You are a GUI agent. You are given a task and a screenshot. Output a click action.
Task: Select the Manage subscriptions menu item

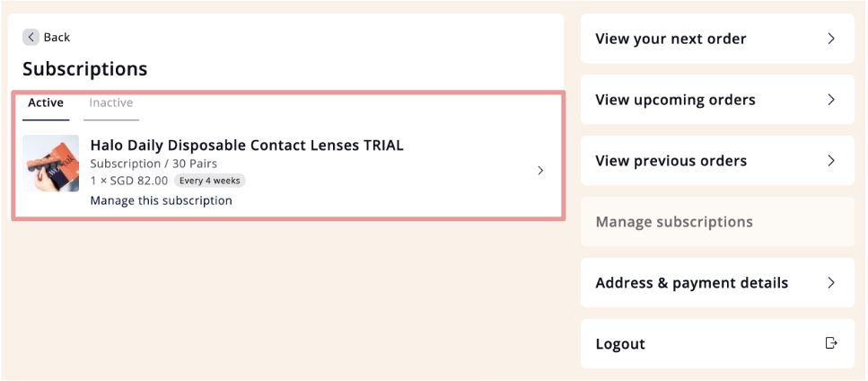pyautogui.click(x=717, y=222)
